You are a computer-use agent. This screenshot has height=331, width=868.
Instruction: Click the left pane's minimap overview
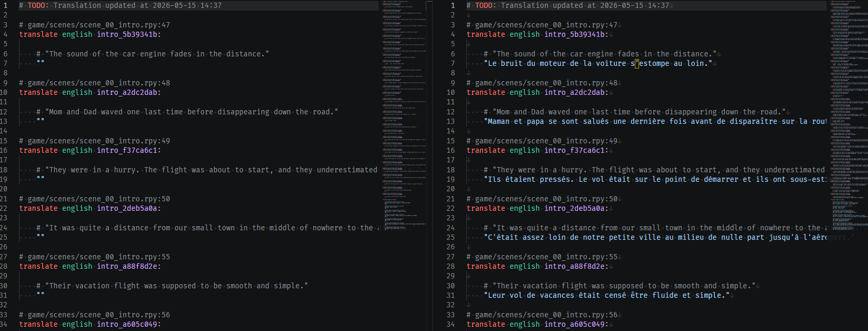(404, 116)
